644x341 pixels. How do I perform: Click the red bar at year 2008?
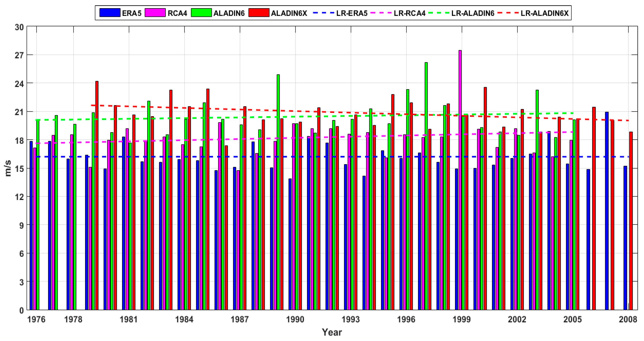click(x=631, y=220)
